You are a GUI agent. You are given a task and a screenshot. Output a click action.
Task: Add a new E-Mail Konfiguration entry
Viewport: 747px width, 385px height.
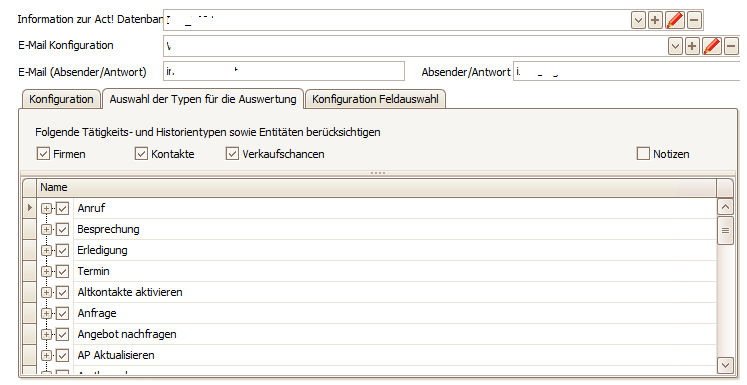coord(692,46)
